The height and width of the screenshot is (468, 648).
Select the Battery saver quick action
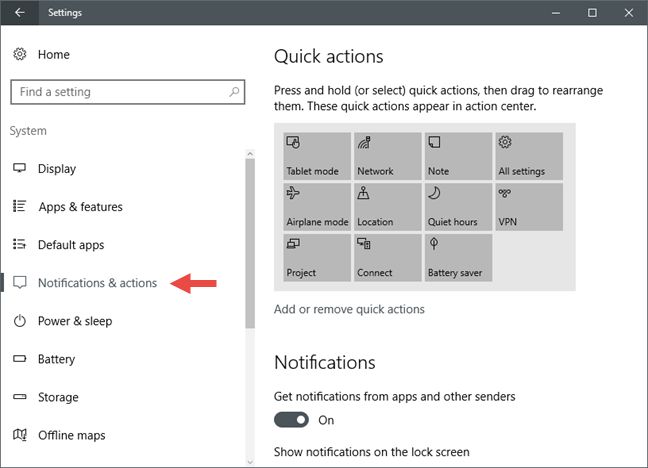coord(458,258)
